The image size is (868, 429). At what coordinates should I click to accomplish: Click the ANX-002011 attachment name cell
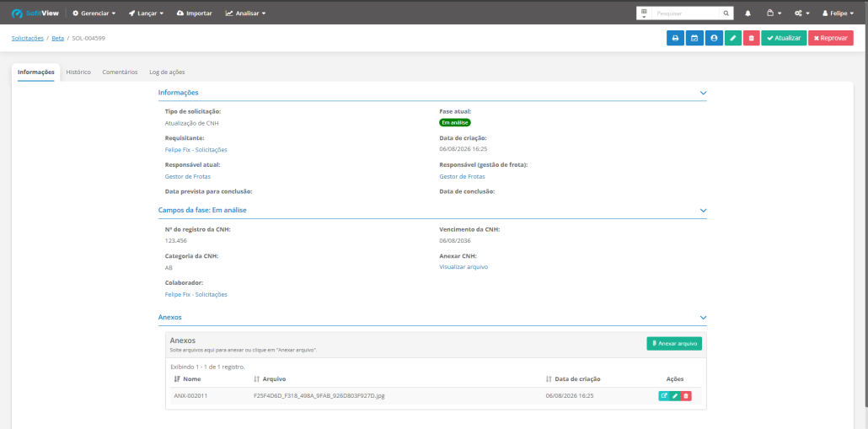pos(190,396)
